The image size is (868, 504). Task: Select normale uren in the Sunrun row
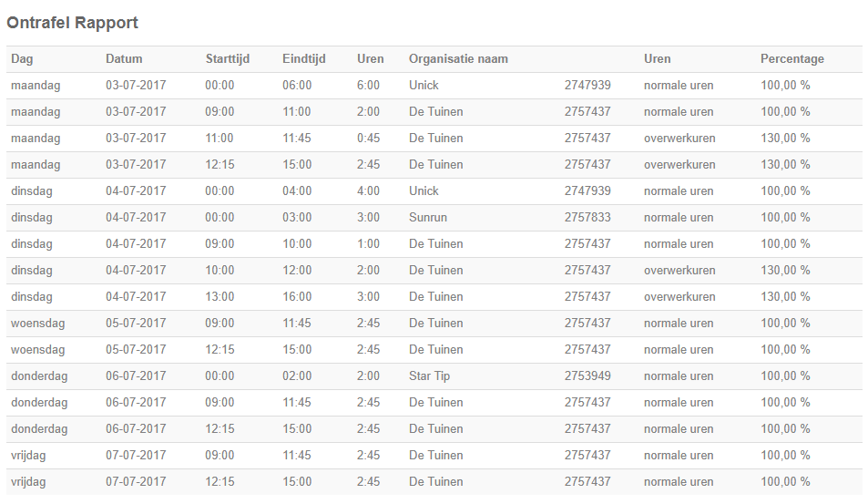679,218
